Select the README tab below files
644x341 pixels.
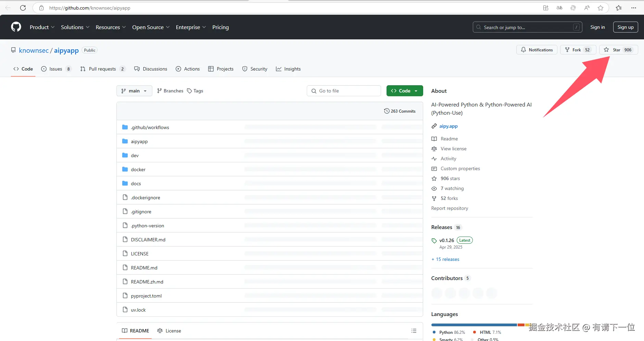click(x=136, y=331)
